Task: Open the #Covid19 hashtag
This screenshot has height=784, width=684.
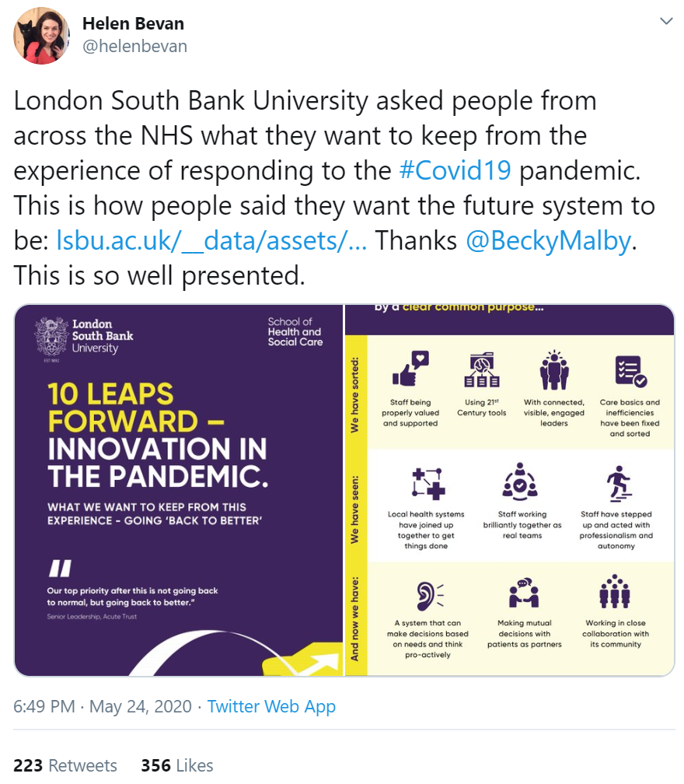Action: pos(455,170)
